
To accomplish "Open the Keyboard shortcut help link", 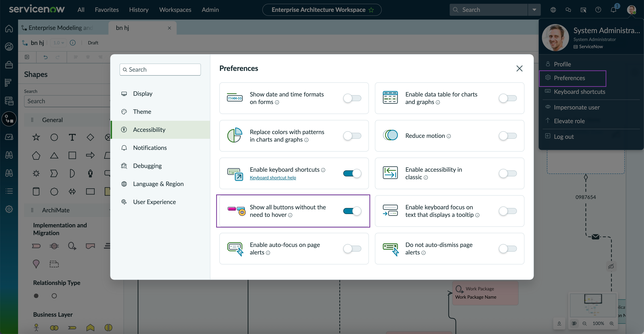I will click(x=273, y=178).
